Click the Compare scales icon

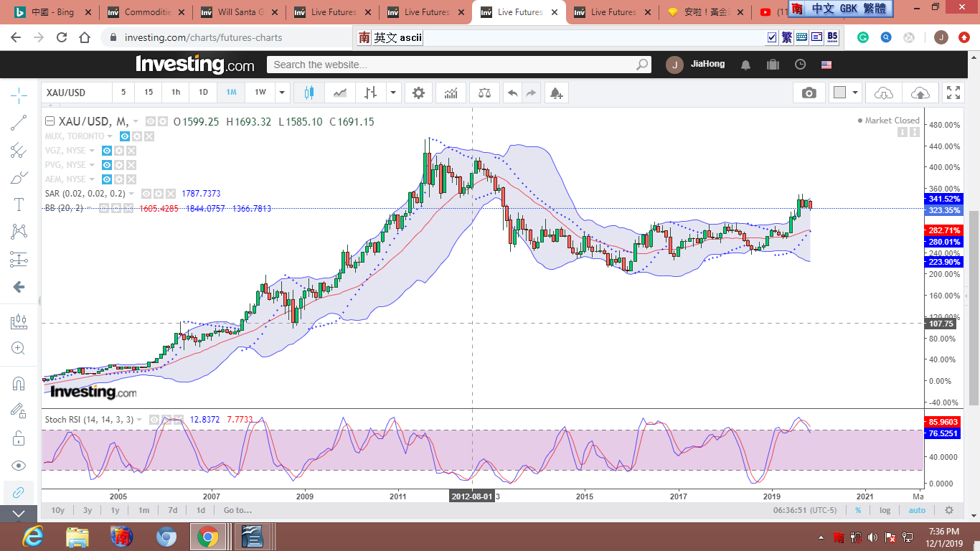[484, 93]
